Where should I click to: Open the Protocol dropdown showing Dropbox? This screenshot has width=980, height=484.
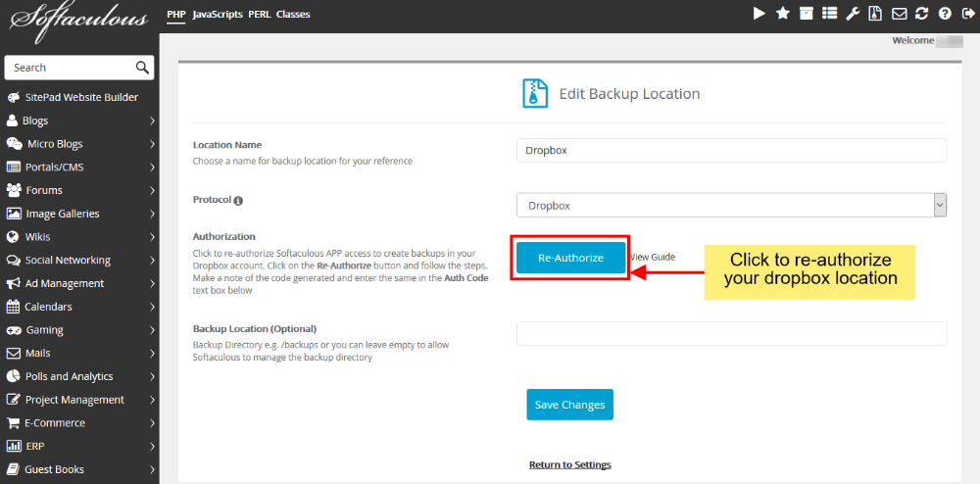(x=731, y=205)
